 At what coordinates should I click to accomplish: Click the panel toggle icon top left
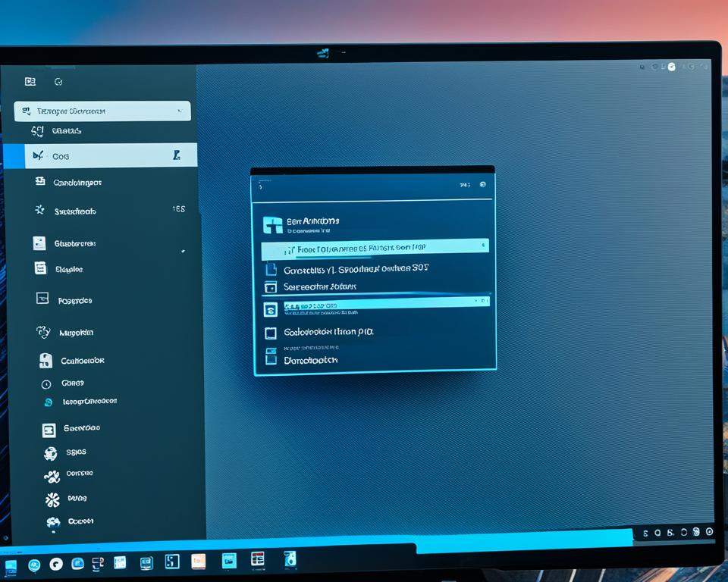click(30, 81)
